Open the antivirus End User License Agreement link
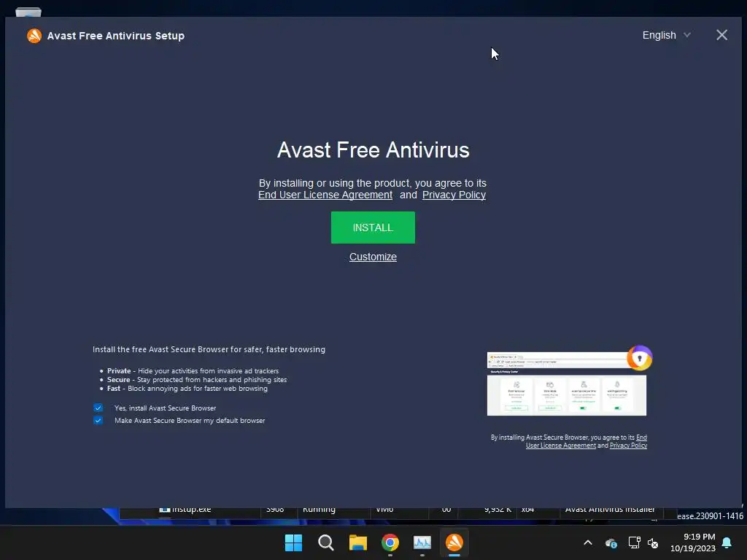Viewport: 747px width, 560px height. click(325, 195)
